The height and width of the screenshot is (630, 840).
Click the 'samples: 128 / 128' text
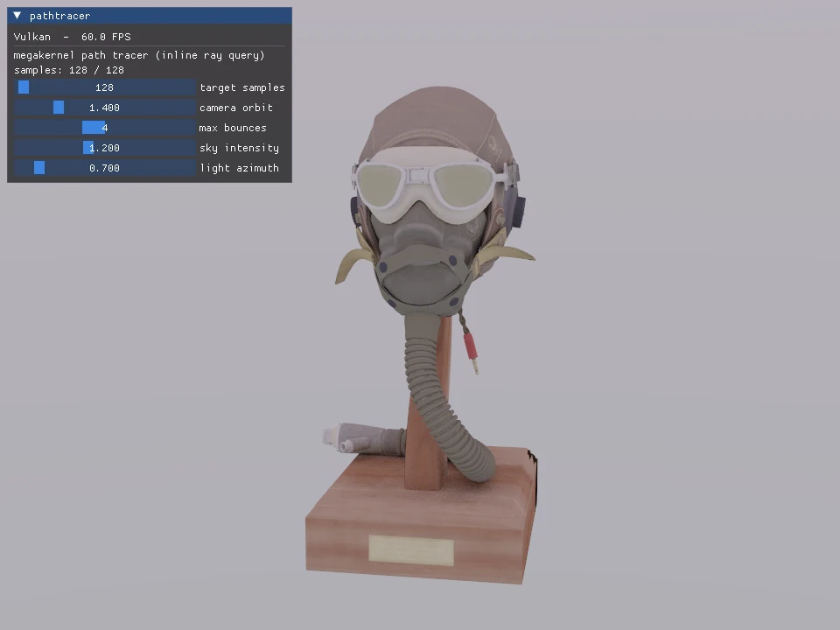click(69, 70)
